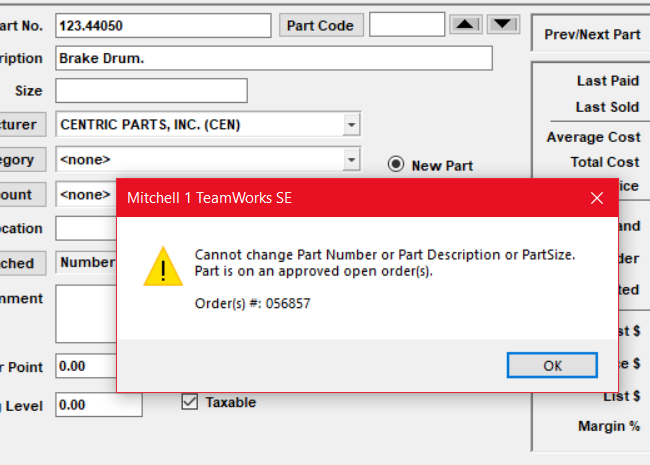650x465 pixels.
Task: Select the New Part radio button
Action: click(396, 165)
